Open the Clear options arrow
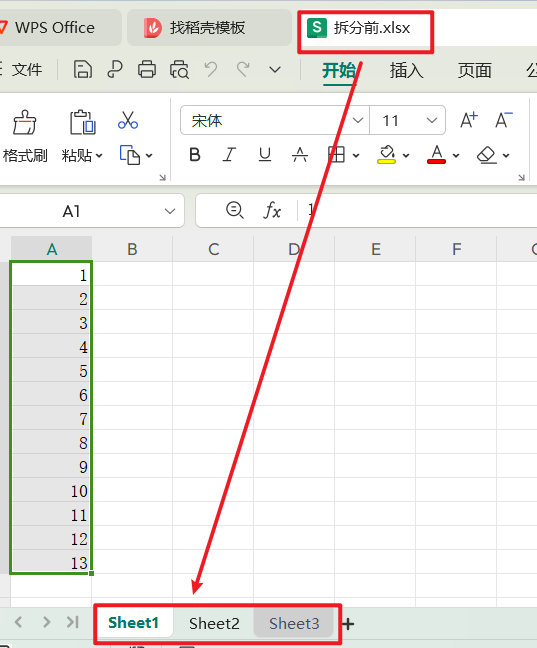Screen dimensions: 537x648 pyautogui.click(x=506, y=156)
